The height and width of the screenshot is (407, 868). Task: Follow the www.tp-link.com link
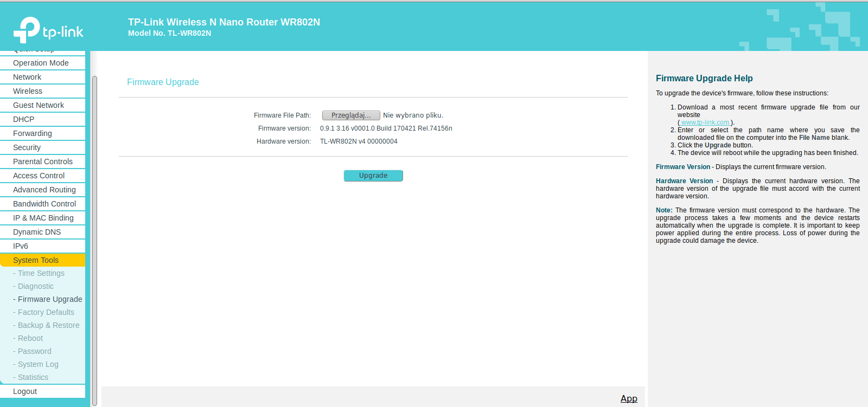705,122
